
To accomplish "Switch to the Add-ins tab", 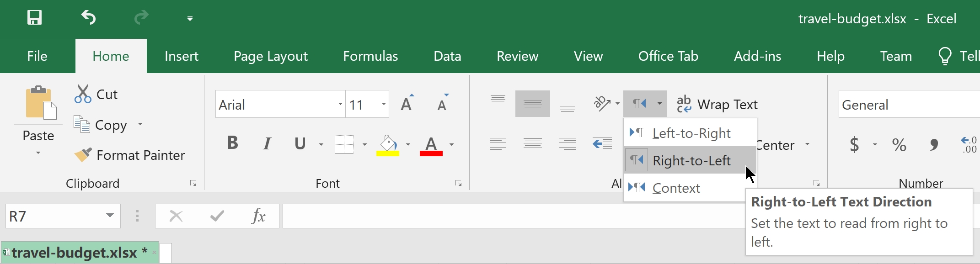I will pos(757,56).
